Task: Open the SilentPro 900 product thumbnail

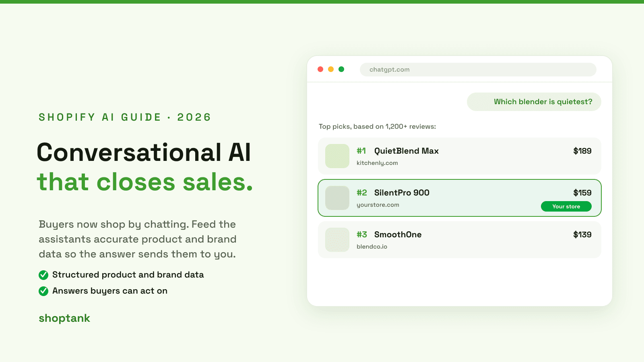Action: pos(337,198)
